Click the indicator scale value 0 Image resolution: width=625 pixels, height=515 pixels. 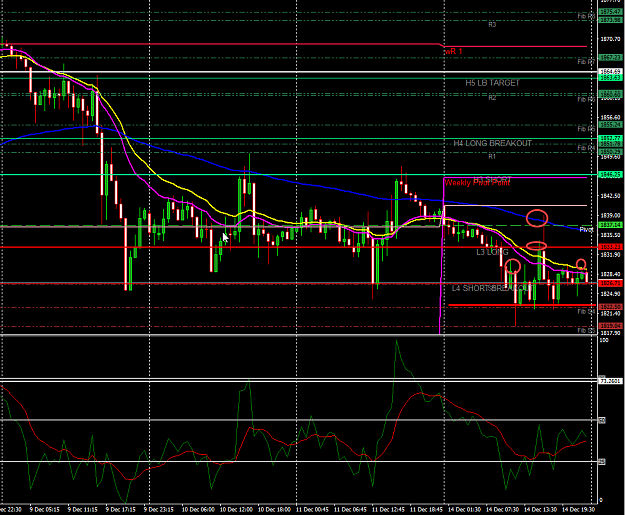pos(601,500)
